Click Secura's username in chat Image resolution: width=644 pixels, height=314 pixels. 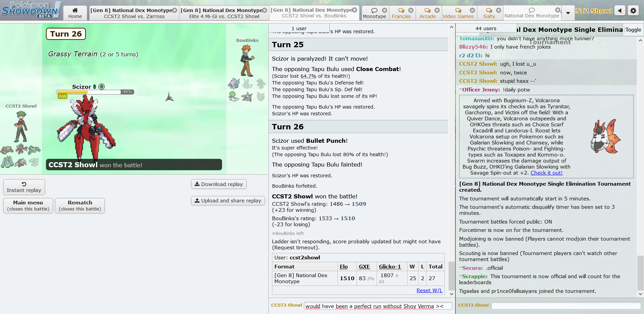click(x=473, y=268)
